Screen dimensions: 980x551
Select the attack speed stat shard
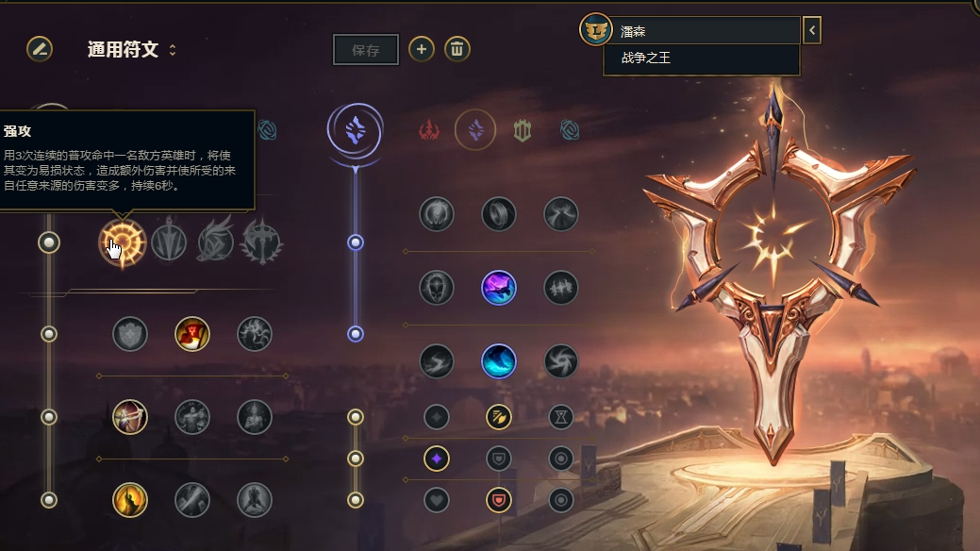coord(499,417)
